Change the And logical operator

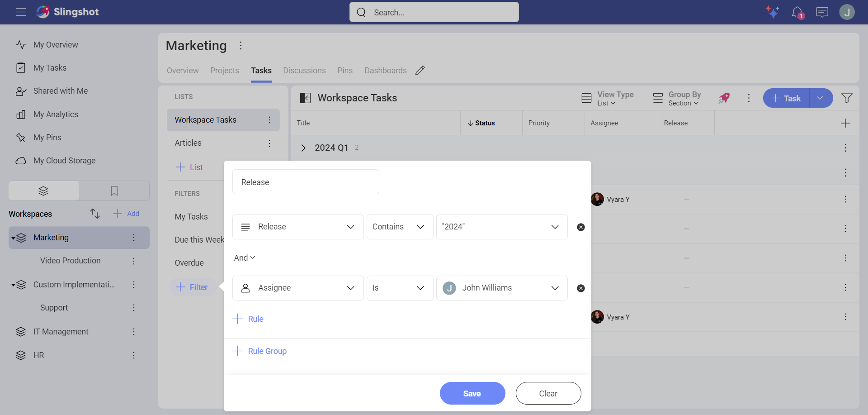coord(245,258)
